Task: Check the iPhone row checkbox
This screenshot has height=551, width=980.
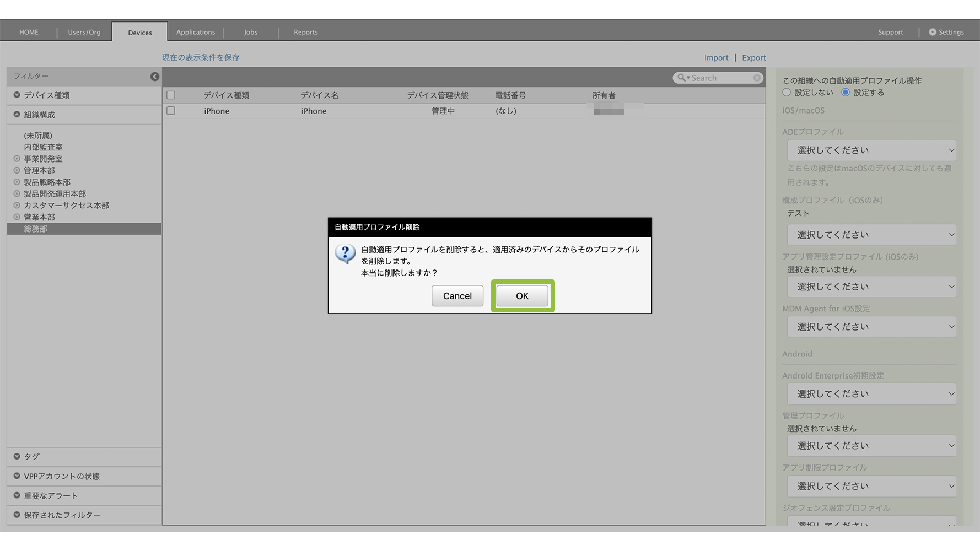Action: (171, 111)
